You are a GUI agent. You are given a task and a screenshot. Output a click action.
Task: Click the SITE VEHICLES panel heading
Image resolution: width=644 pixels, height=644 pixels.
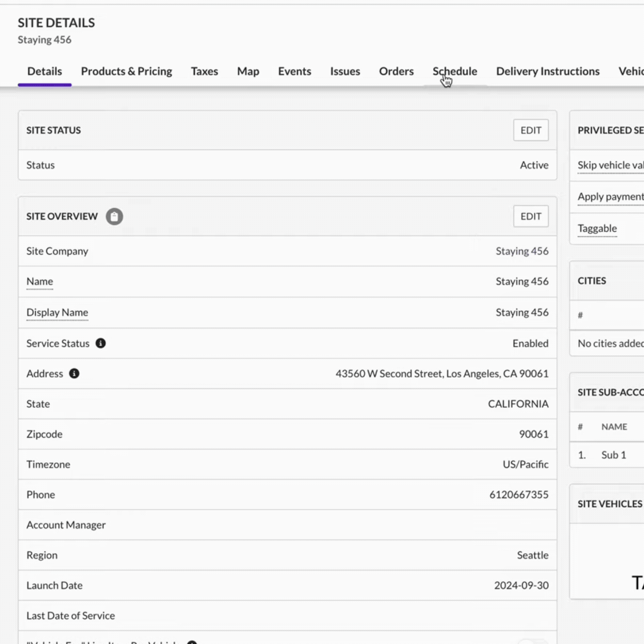610,504
